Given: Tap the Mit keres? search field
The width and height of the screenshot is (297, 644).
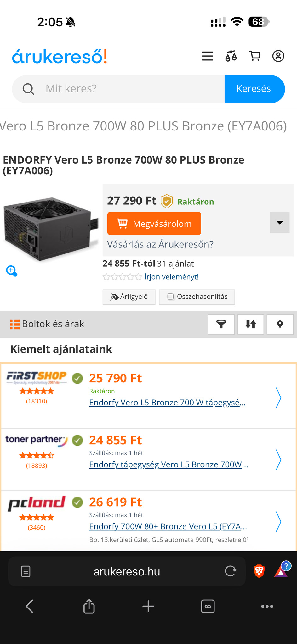Looking at the screenshot, I should [132, 89].
